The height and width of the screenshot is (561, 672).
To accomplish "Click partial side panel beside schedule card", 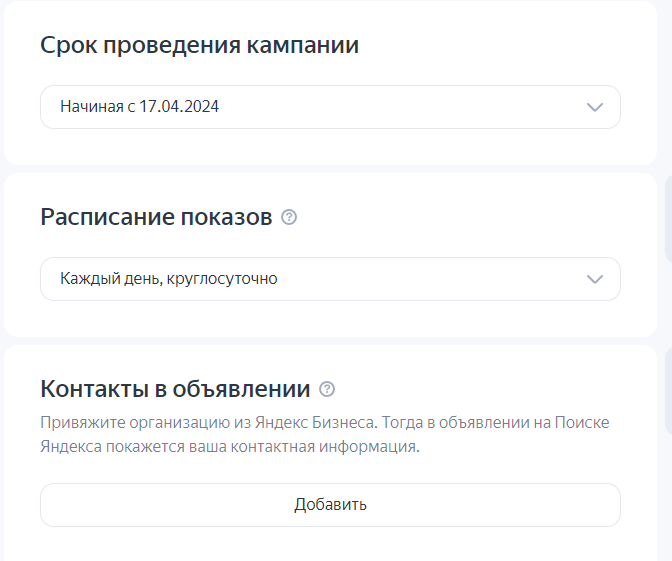I will (668, 219).
